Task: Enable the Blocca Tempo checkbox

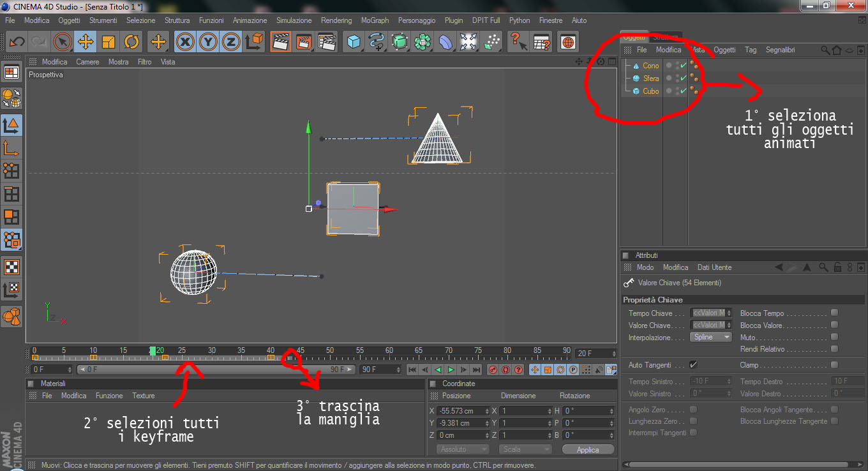Action: [x=834, y=313]
